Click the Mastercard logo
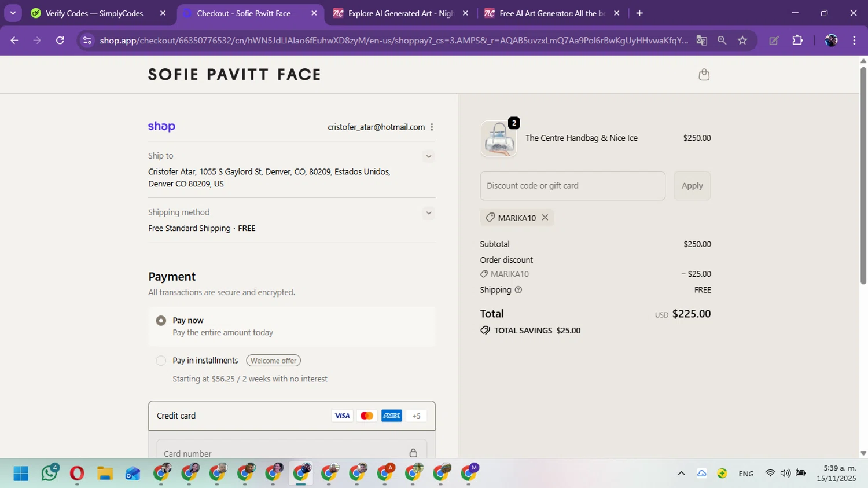 [367, 416]
